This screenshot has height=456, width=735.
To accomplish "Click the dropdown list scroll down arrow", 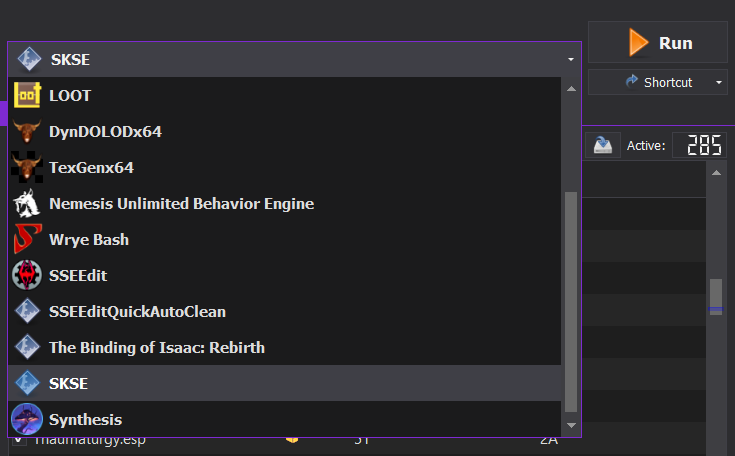I will (571, 426).
